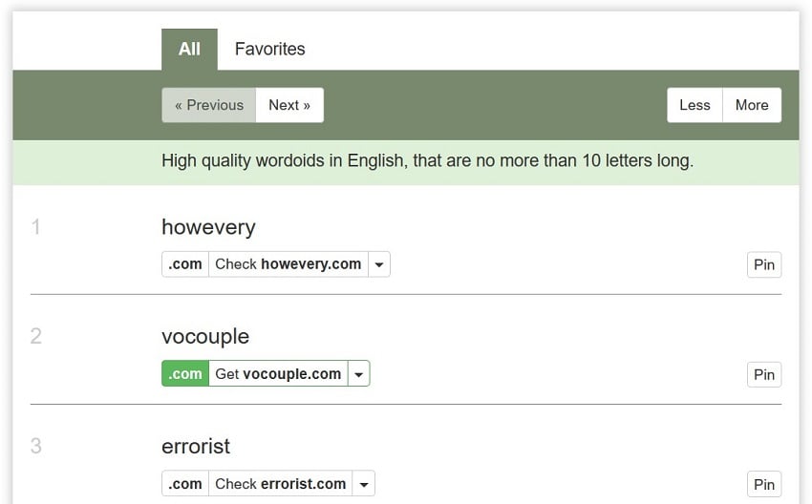Check availability of howevery.com

(x=288, y=264)
